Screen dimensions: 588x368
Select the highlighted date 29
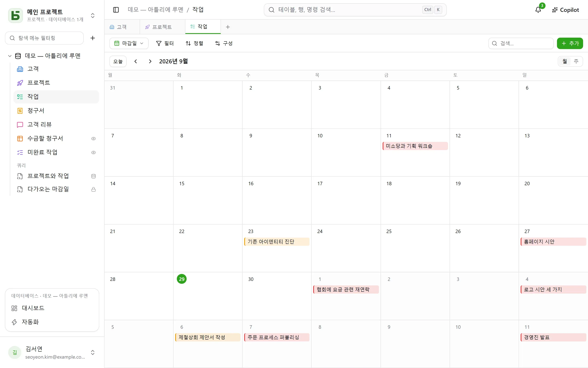point(182,279)
